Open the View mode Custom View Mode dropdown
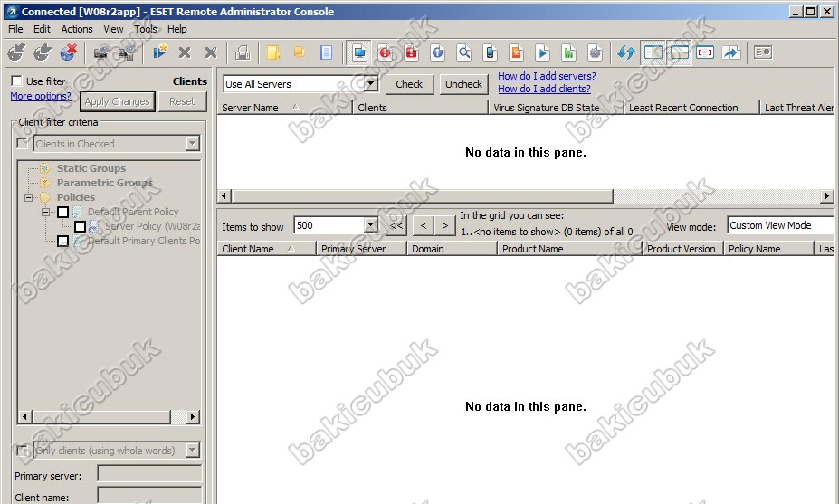839x504 pixels. tap(783, 225)
